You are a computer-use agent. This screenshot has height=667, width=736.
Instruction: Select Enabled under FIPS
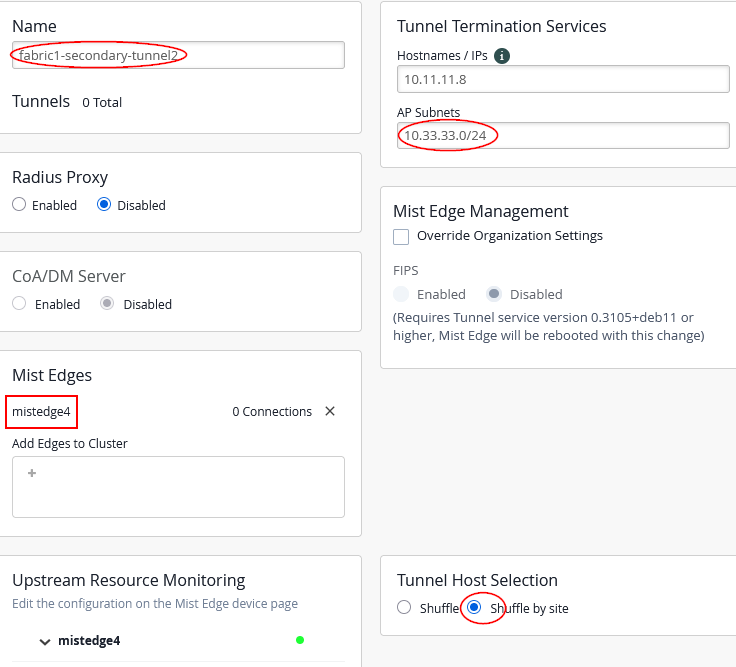[x=402, y=294]
